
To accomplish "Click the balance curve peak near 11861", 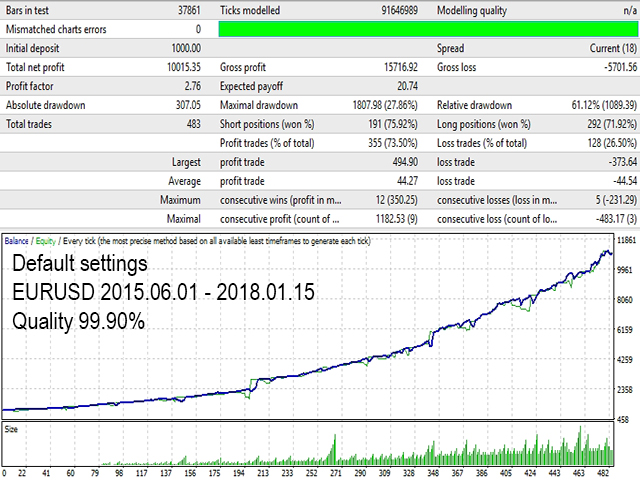I will pos(607,251).
